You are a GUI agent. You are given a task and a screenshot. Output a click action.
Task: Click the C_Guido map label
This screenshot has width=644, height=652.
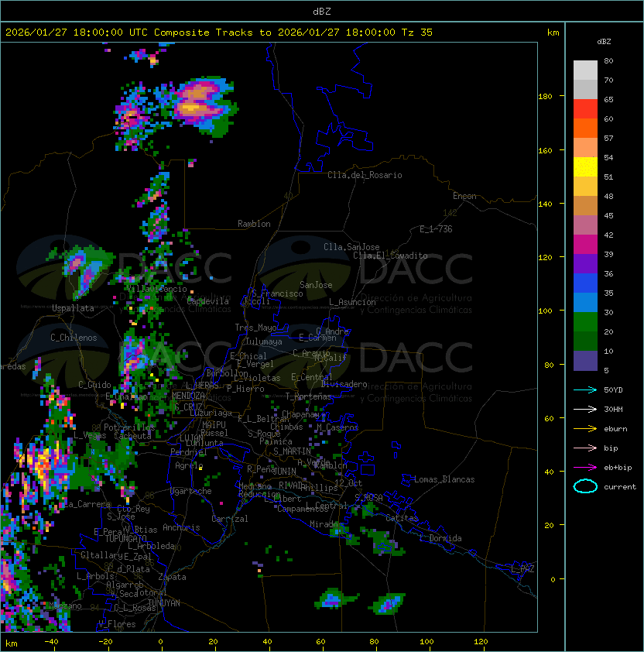[94, 385]
